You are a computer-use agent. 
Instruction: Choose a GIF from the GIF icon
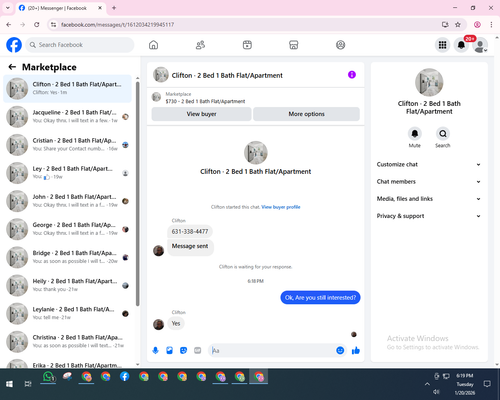(x=198, y=350)
